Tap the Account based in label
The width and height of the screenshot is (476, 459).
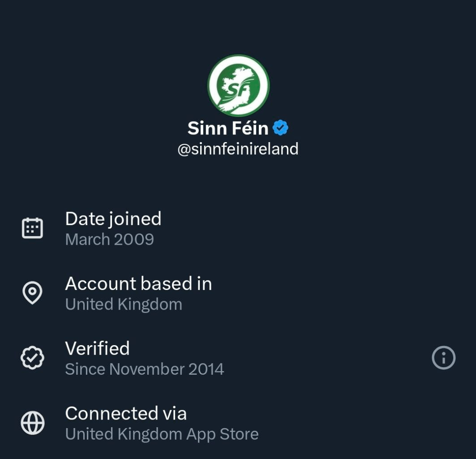pos(138,284)
